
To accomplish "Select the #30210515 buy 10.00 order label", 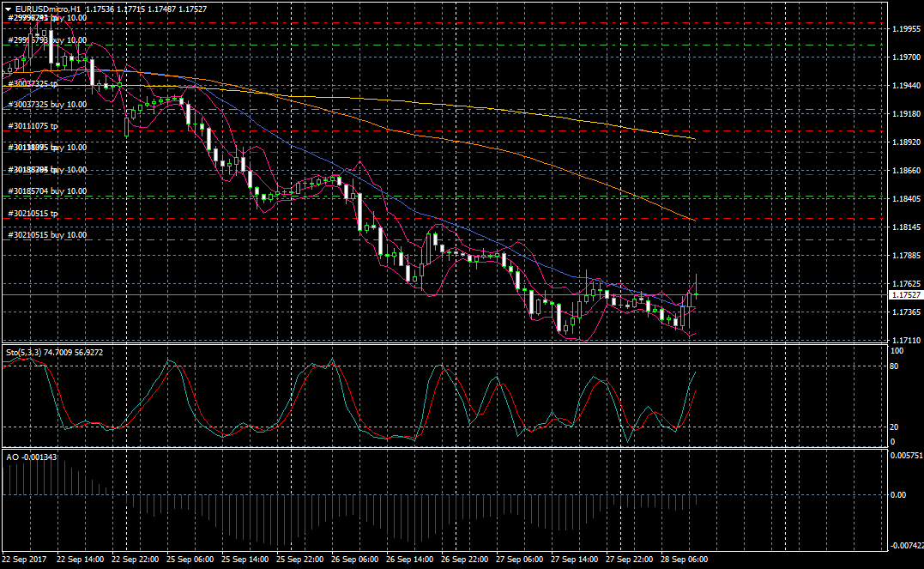I will (x=47, y=234).
